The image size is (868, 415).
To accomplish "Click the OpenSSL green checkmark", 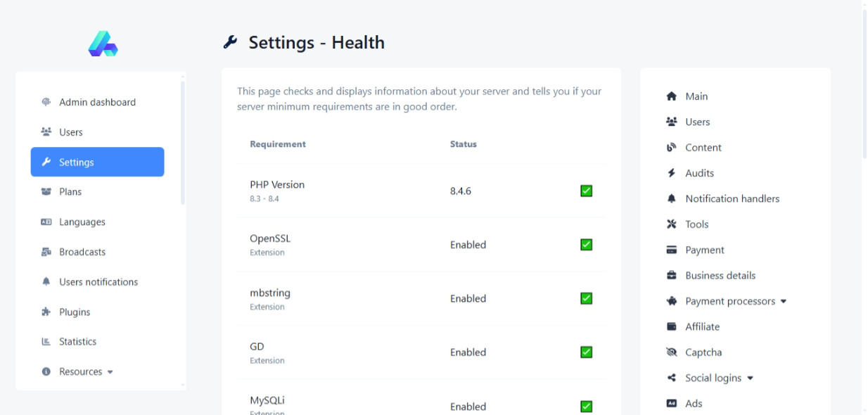I will [x=586, y=245].
